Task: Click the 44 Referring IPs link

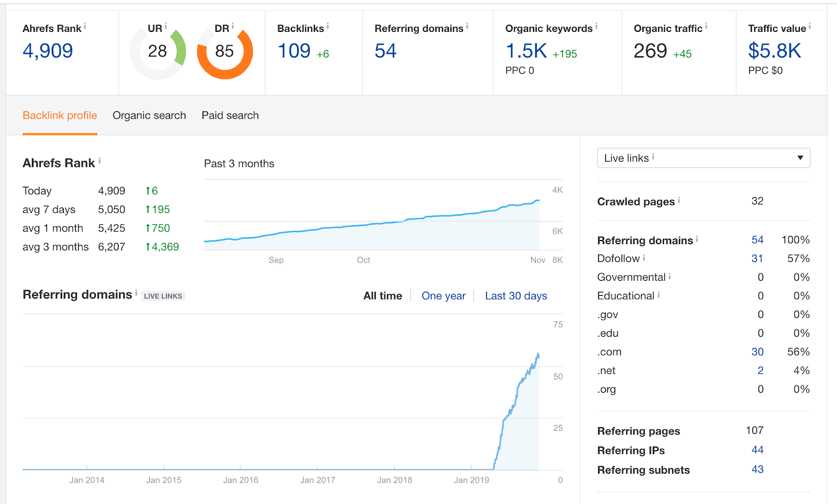Action: pyautogui.click(x=757, y=450)
